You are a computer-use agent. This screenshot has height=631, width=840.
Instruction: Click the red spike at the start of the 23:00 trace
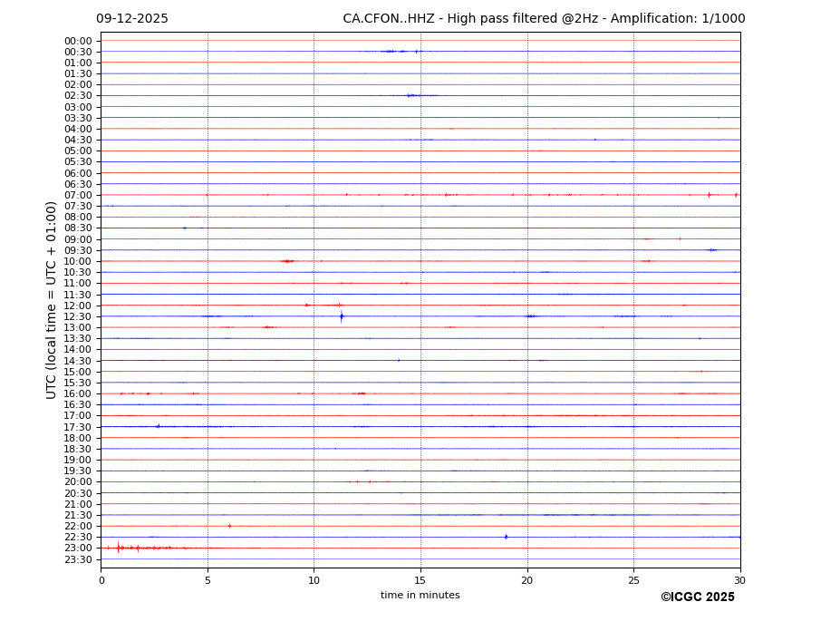118,548
